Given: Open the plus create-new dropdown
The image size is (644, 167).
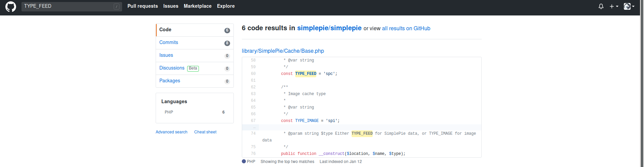Looking at the screenshot, I should point(614,6).
